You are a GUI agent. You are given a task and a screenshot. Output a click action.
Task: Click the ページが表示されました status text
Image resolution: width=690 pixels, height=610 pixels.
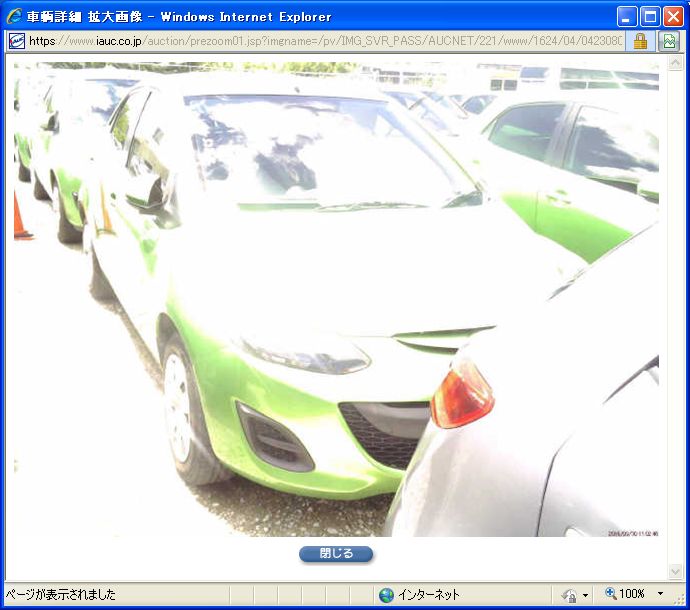pyautogui.click(x=61, y=595)
